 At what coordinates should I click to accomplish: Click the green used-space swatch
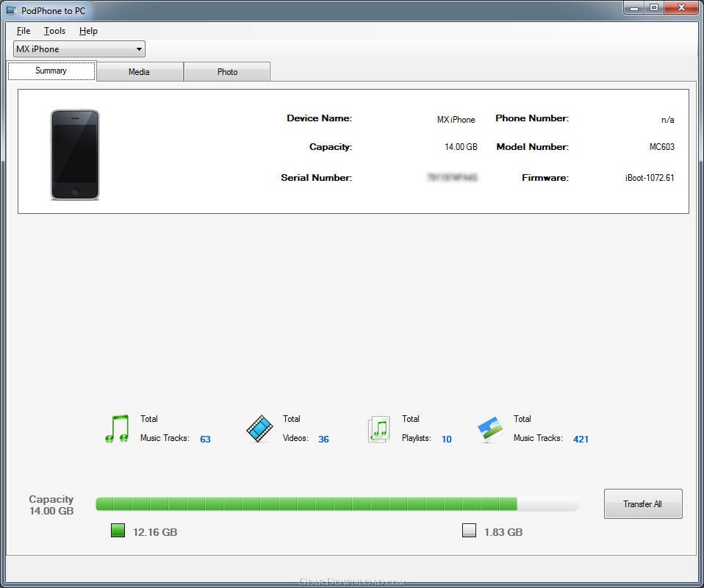118,531
